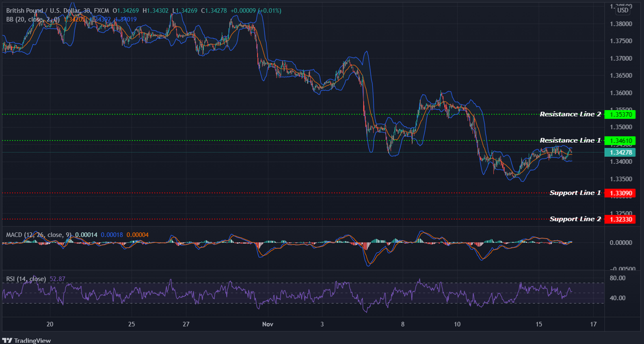Click the 1.37000 price scale label
The image size is (644, 344).
(621, 58)
